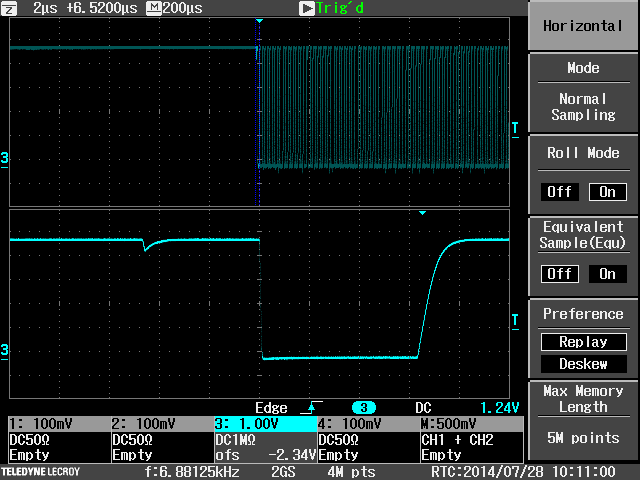Select the Channel 3 1.00V tab

[263, 424]
